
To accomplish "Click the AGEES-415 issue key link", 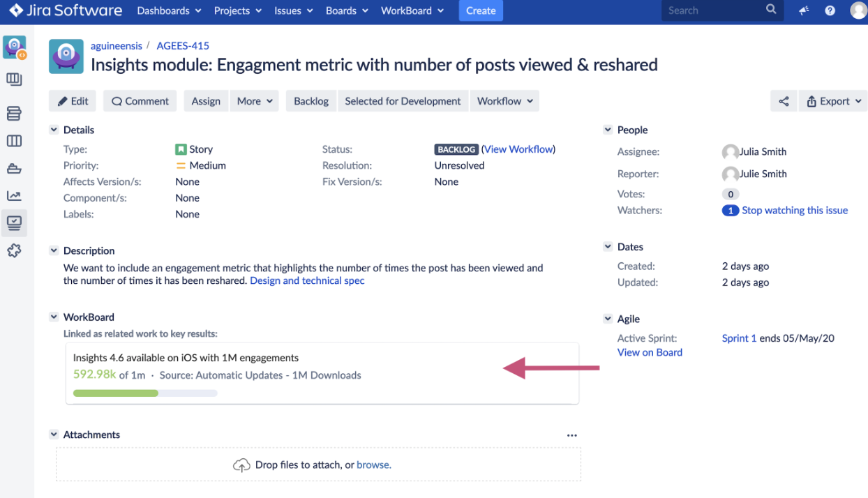I will [183, 45].
